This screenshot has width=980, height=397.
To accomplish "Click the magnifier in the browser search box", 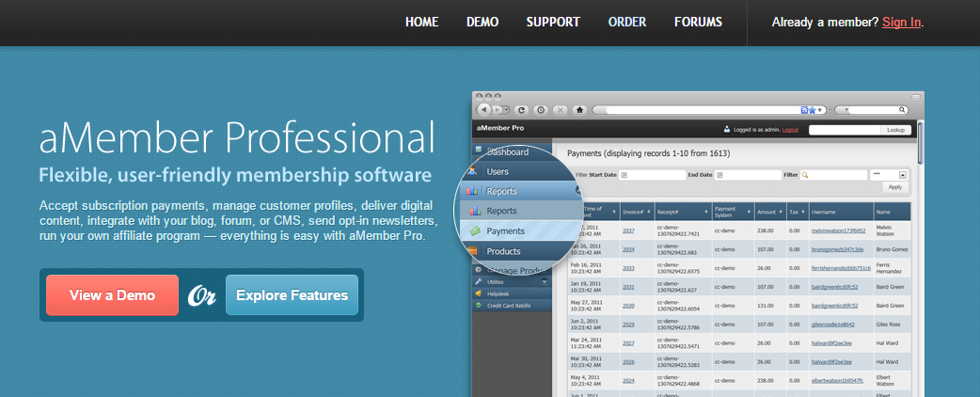I will (x=903, y=110).
